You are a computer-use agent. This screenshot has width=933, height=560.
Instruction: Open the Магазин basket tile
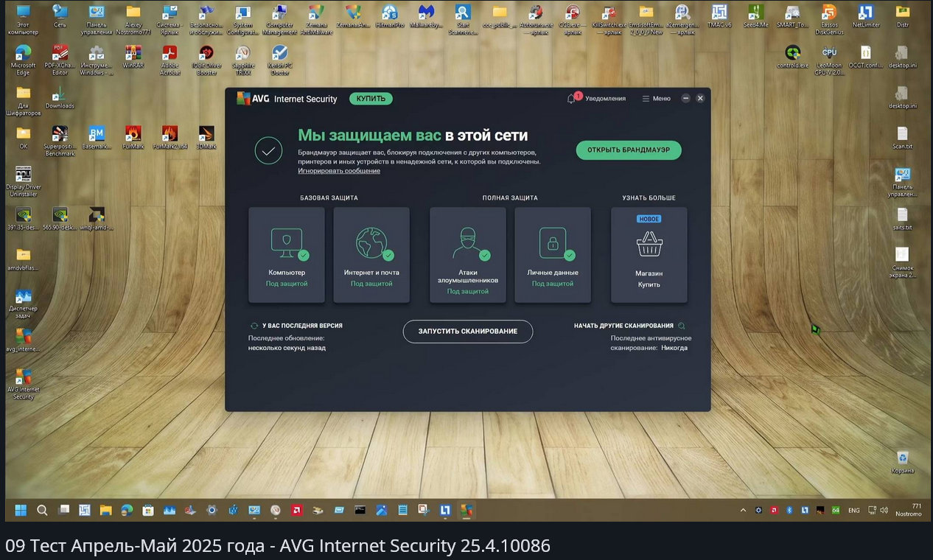click(649, 254)
